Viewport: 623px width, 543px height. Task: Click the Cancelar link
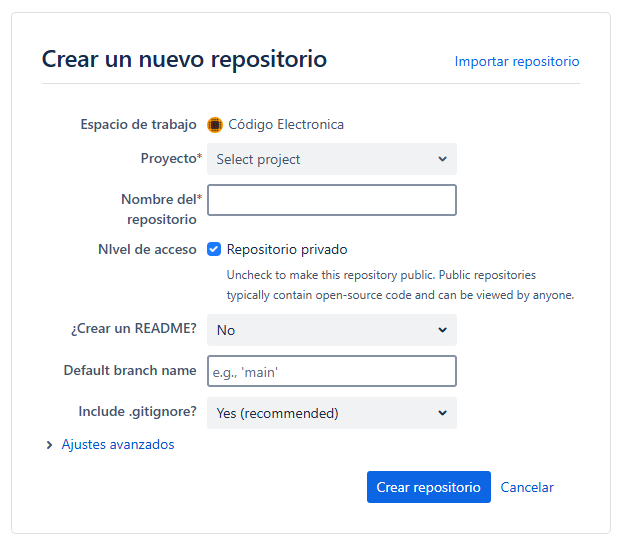coord(527,487)
